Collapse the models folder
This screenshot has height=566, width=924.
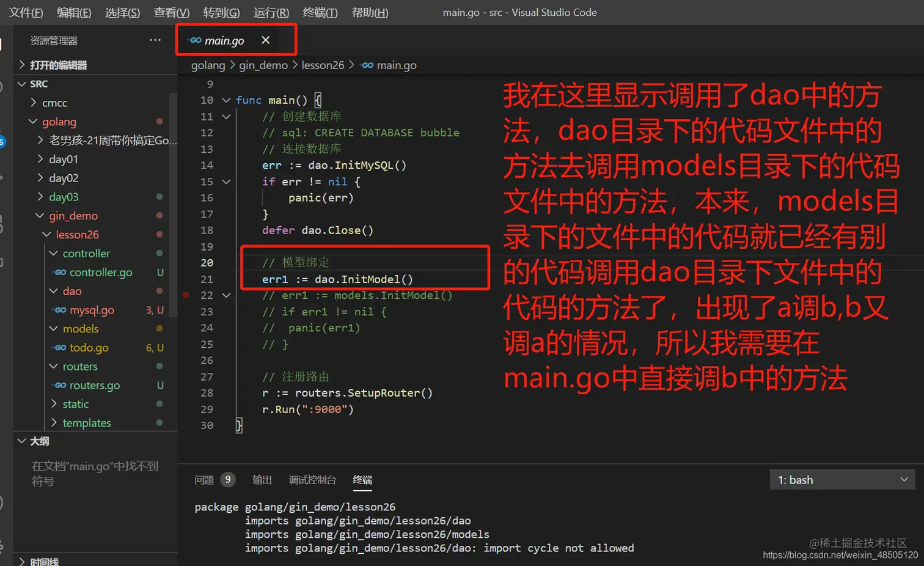tap(80, 329)
